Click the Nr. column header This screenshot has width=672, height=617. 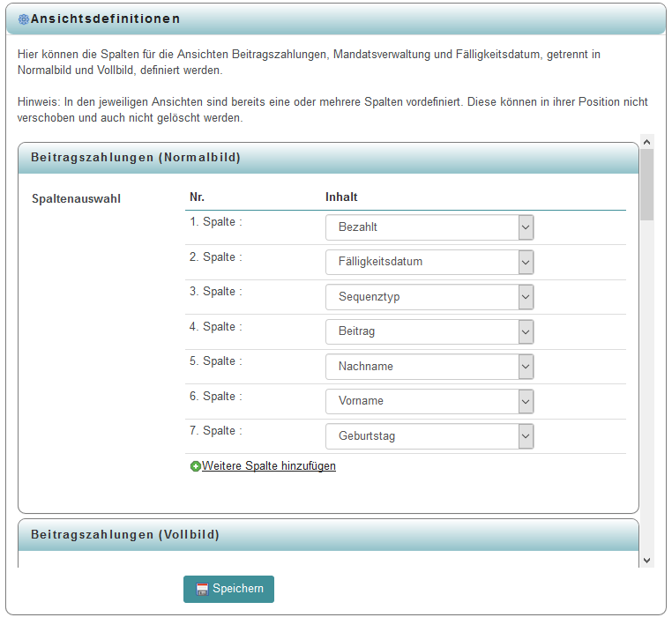tap(198, 197)
